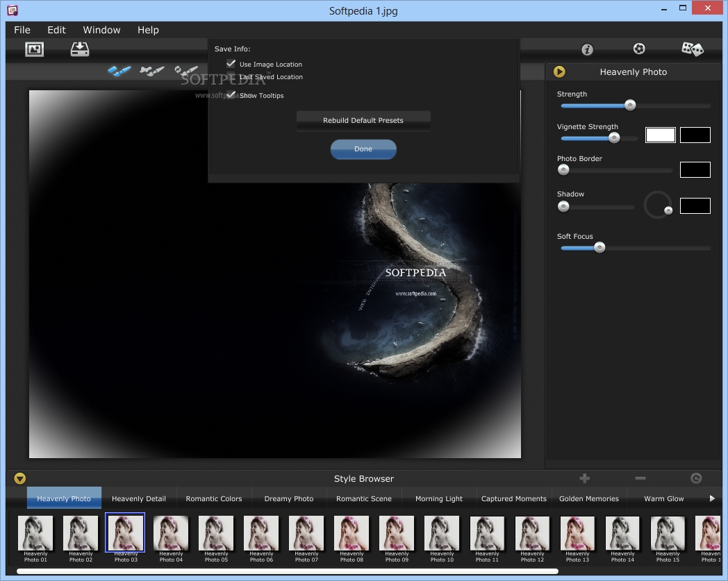
Task: Collapse the Heavenly Photo settings panel
Action: (x=559, y=71)
